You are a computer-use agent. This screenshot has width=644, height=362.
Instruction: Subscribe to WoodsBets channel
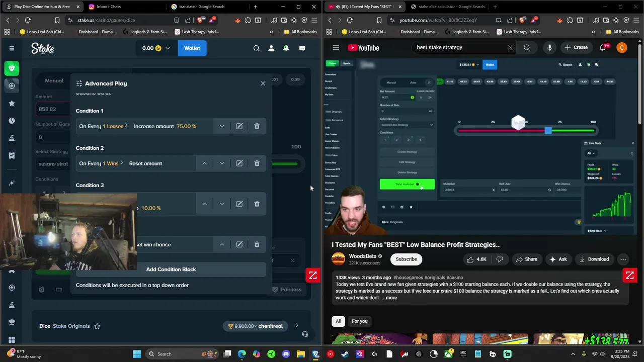click(406, 259)
